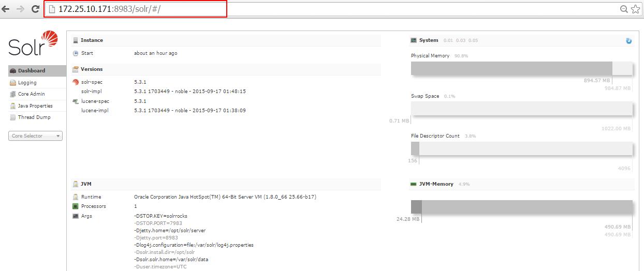Click the browser Back arrow
The width and height of the screenshot is (644, 271).
(6, 9)
